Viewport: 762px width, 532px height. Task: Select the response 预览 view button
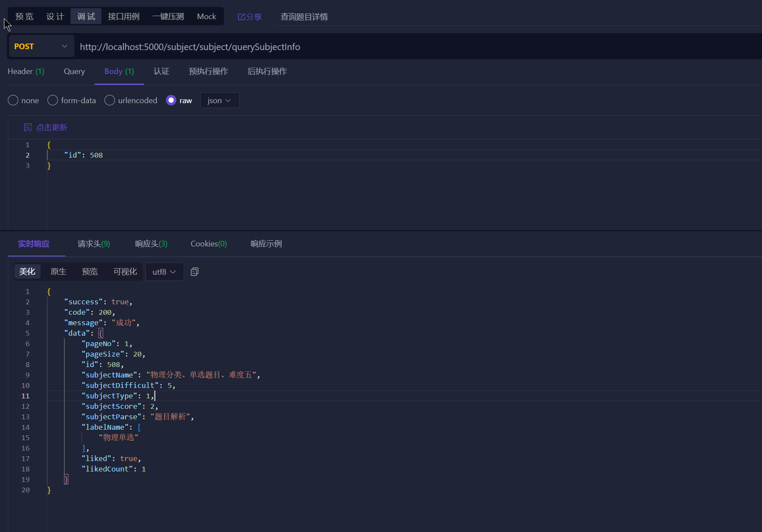point(90,272)
